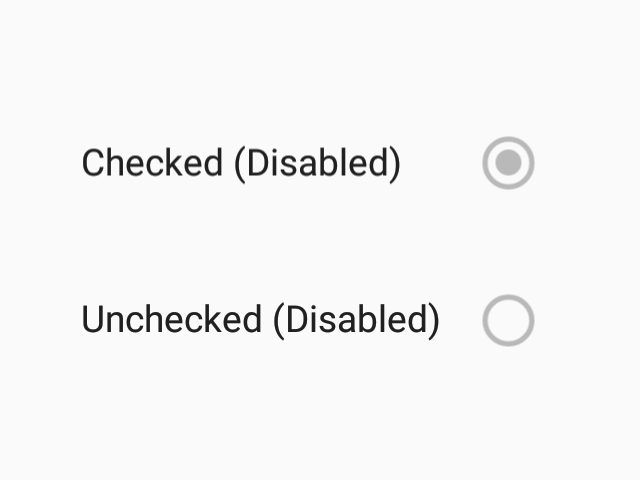
Task: Choose the second radio option, Unchecked (Disabled)
Action: (508, 321)
